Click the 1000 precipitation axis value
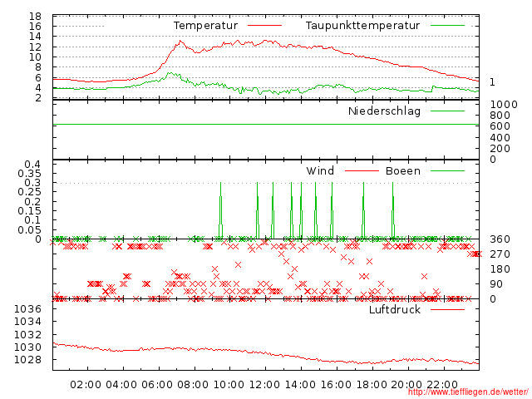The height and width of the screenshot is (399, 532). click(504, 105)
